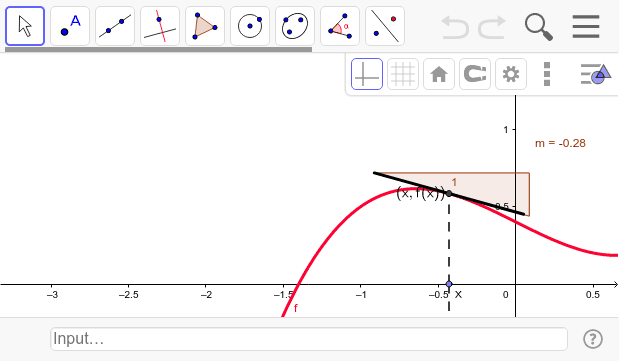Viewport: 620px width, 362px height.
Task: Select the Reflect about Line tool
Action: [385, 26]
